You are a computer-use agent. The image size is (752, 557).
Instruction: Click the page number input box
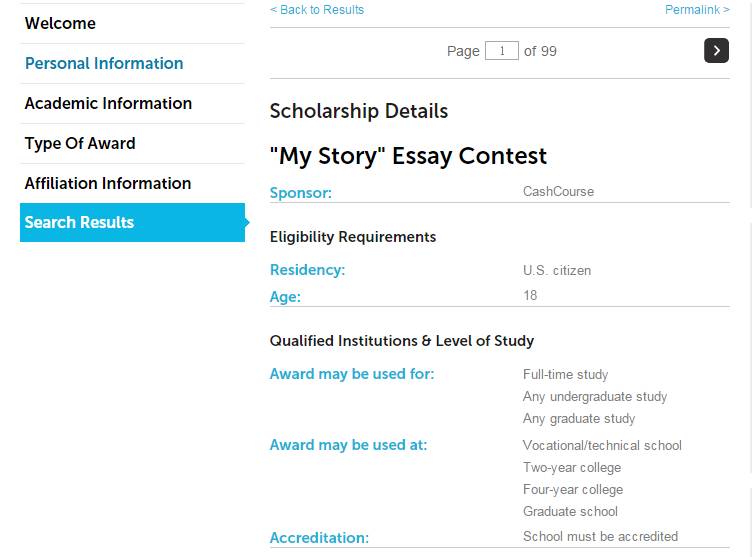tap(501, 50)
